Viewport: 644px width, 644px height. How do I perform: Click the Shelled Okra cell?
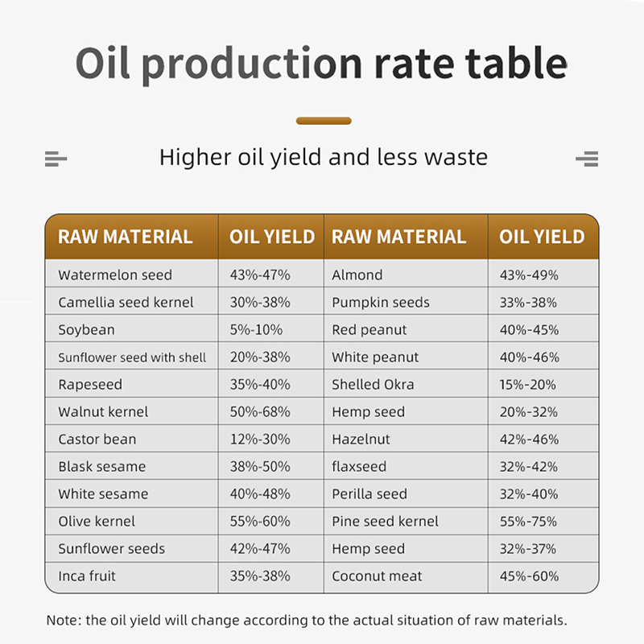[373, 384]
